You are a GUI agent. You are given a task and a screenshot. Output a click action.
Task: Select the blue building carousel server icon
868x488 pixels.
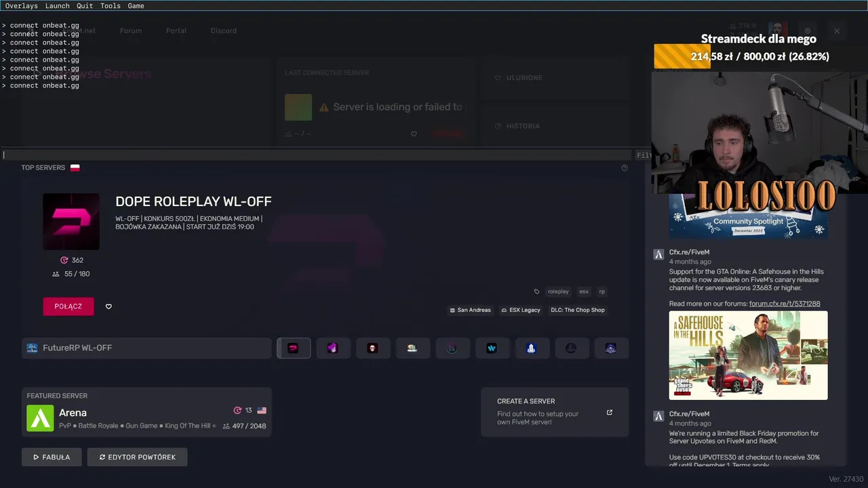pos(532,348)
